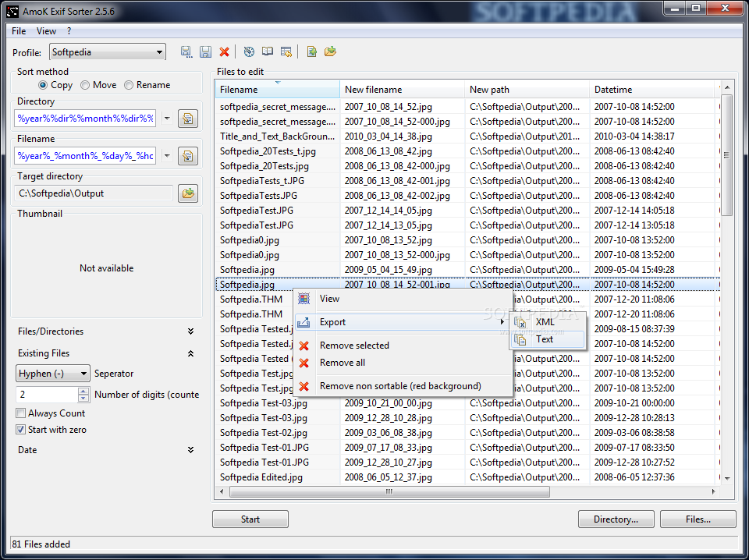Select the Move sort method
This screenshot has width=749, height=560.
[x=85, y=85]
